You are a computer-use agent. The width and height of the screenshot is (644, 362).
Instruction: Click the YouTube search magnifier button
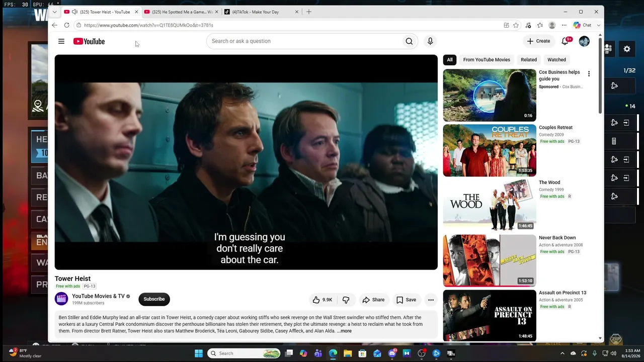(409, 41)
